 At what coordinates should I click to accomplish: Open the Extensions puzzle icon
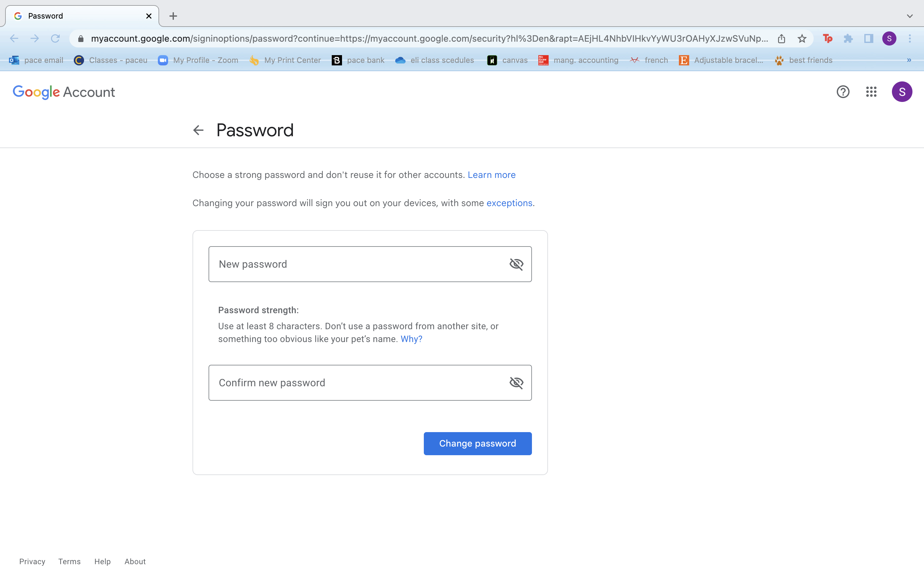click(x=848, y=38)
